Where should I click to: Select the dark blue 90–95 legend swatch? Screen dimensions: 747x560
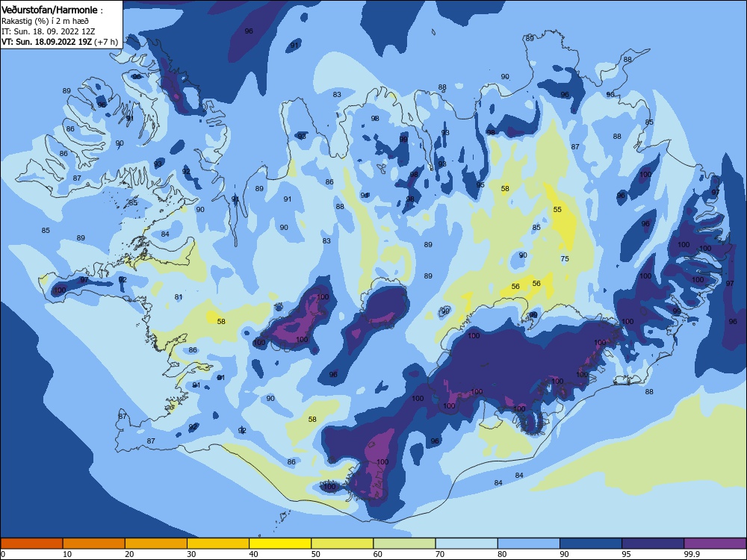591,544
